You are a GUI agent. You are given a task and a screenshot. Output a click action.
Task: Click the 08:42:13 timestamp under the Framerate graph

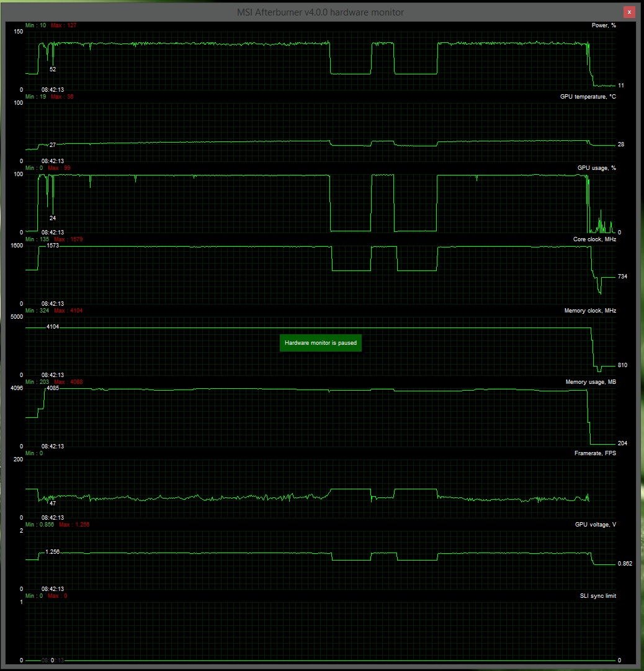53,518
